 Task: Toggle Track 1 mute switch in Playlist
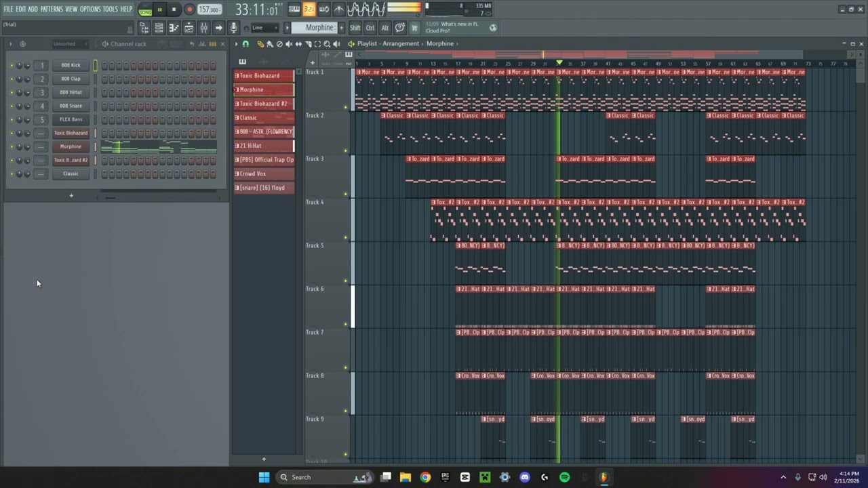(346, 107)
